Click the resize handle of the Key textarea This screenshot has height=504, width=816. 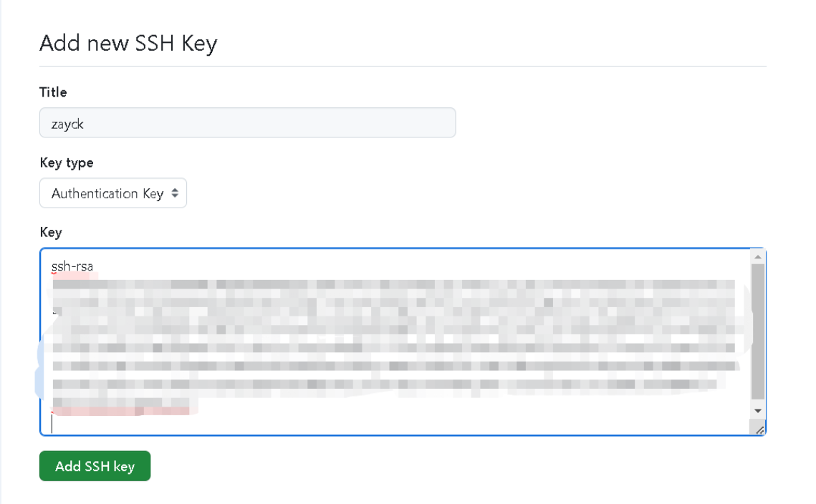coord(759,428)
